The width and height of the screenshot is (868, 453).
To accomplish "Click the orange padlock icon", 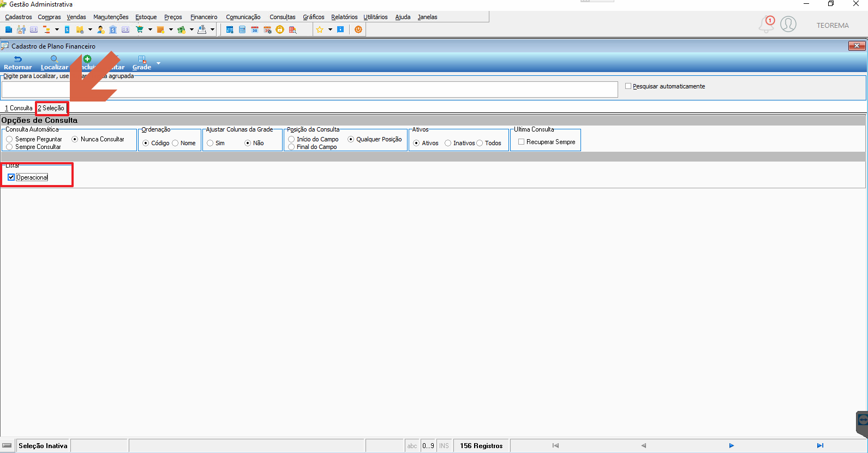I will pyautogui.click(x=280, y=29).
